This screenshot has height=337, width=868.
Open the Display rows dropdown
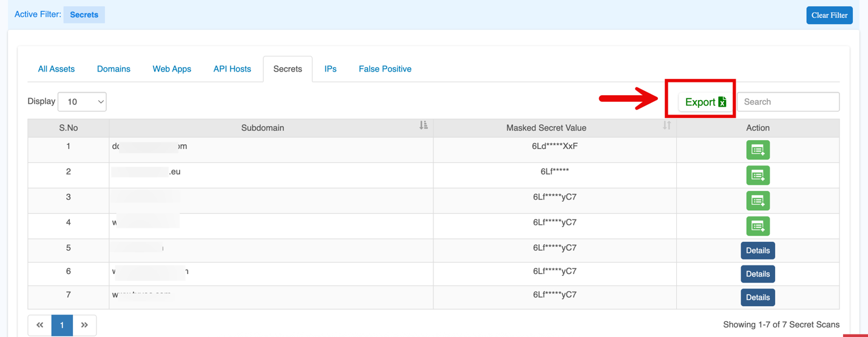(82, 102)
